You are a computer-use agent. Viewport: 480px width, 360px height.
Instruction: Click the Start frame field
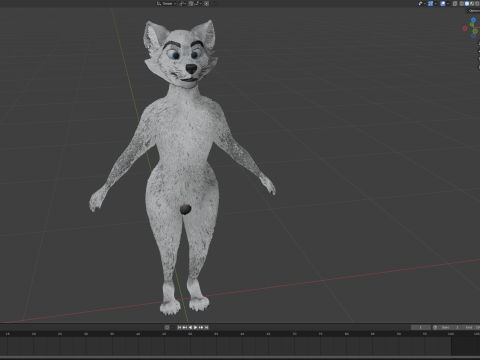[x=450, y=327]
